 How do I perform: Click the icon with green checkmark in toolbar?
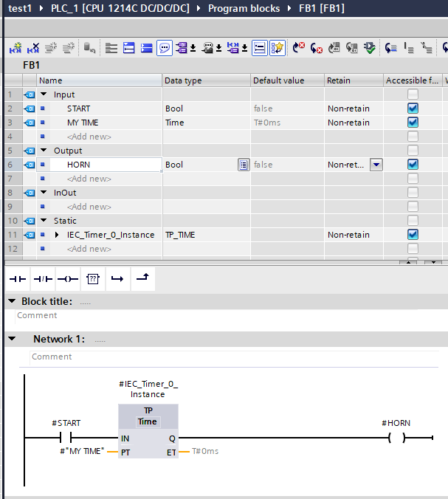pyautogui.click(x=370, y=48)
